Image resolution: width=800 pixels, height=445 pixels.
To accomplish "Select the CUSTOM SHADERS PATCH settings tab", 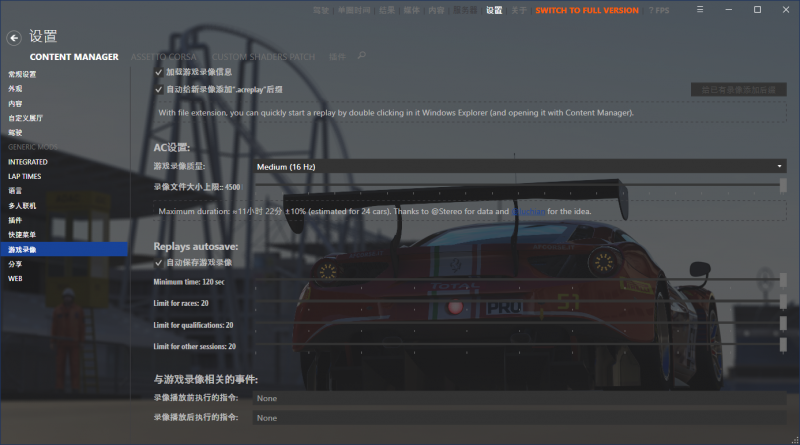I will click(263, 57).
